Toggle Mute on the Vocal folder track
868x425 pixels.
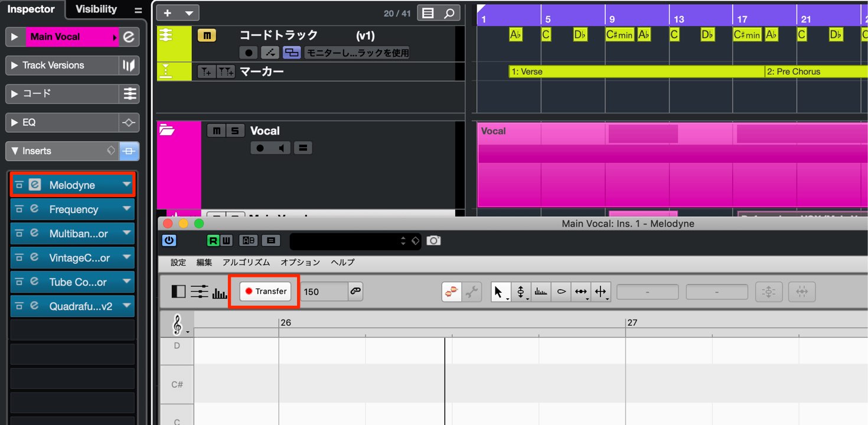coord(216,130)
